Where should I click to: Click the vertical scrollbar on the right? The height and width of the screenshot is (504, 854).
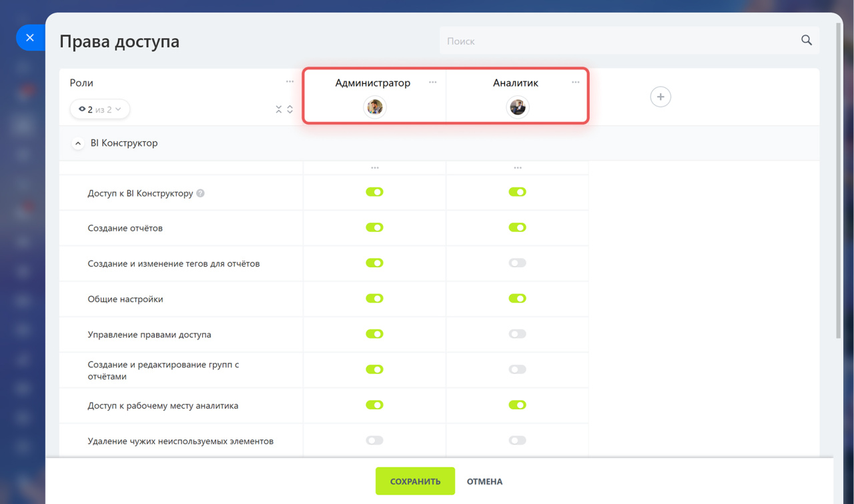tap(839, 180)
